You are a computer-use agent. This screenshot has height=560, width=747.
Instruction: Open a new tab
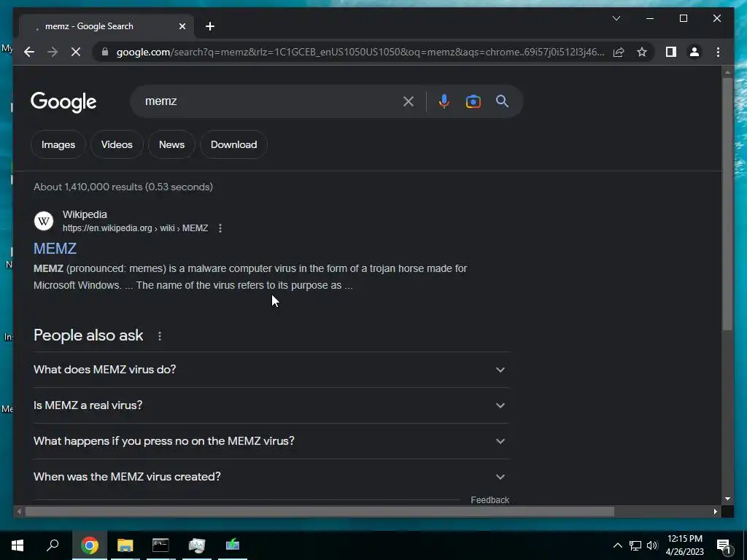point(210,26)
